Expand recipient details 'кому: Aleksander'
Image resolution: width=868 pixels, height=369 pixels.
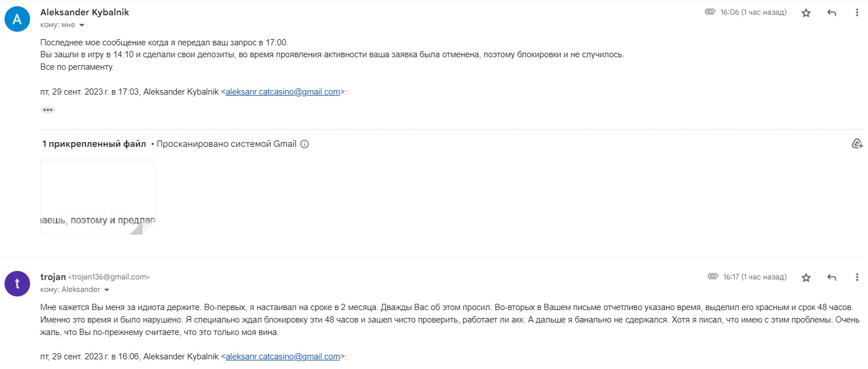[107, 290]
